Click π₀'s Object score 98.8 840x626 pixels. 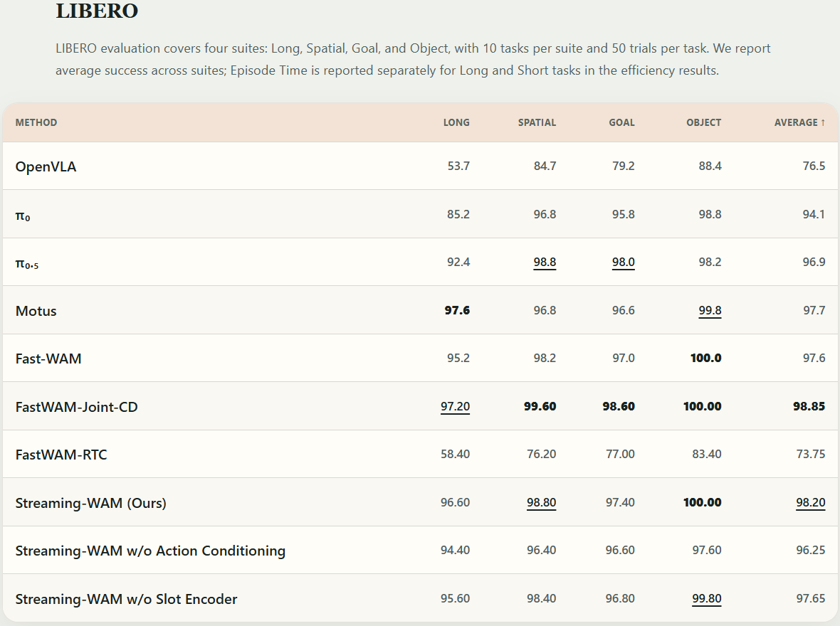coord(710,214)
